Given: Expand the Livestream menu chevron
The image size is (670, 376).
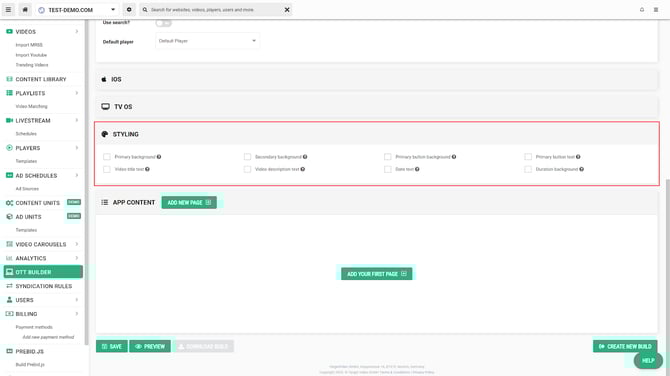Looking at the screenshot, I should click(x=77, y=120).
